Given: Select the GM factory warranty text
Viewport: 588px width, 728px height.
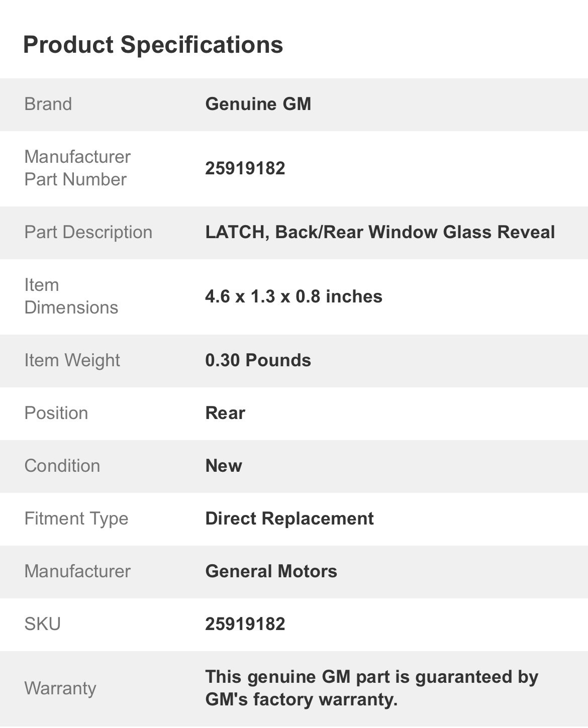Looking at the screenshot, I should pyautogui.click(x=372, y=688).
